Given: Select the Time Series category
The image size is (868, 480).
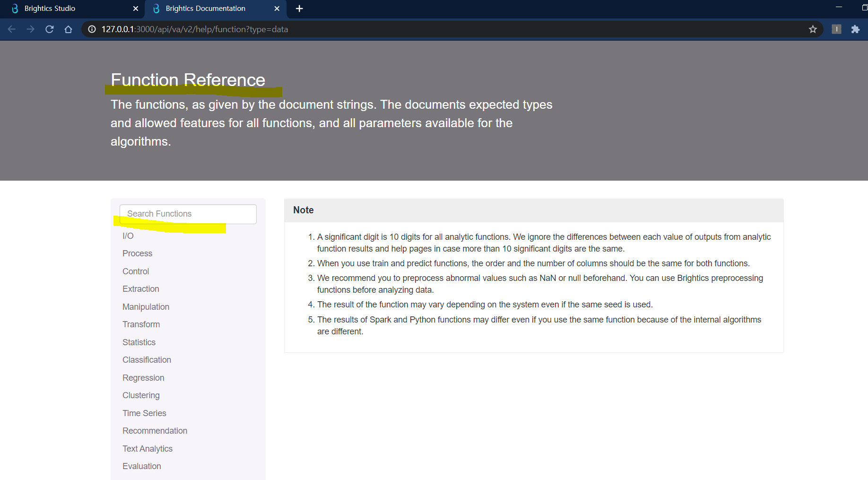Looking at the screenshot, I should [x=144, y=413].
